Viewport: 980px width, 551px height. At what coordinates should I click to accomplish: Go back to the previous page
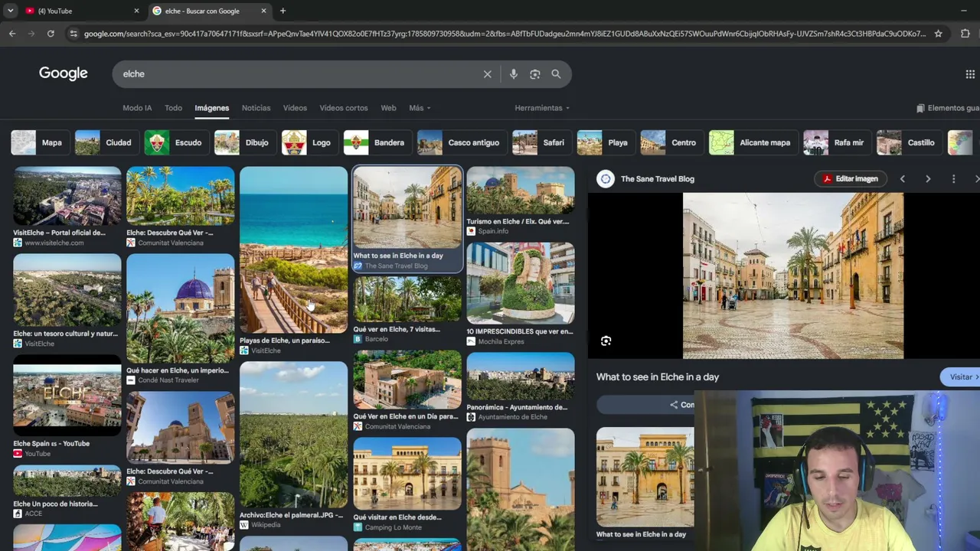point(12,34)
